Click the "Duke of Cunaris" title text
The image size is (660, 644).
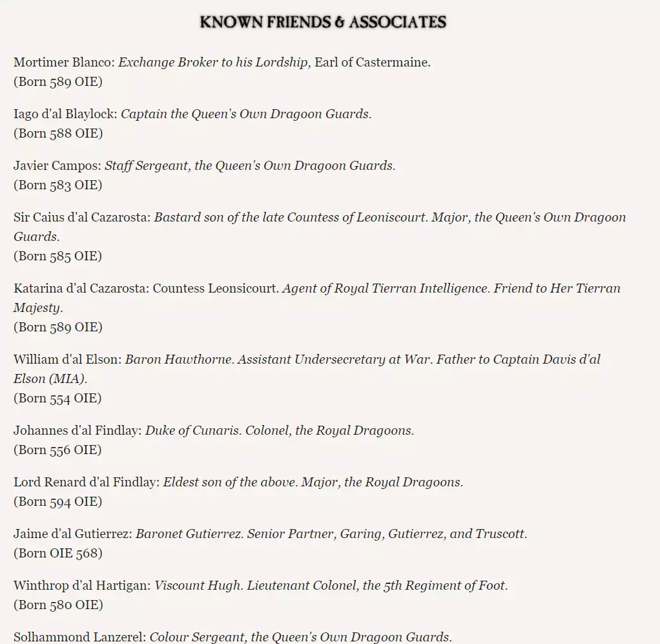pyautogui.click(x=192, y=431)
